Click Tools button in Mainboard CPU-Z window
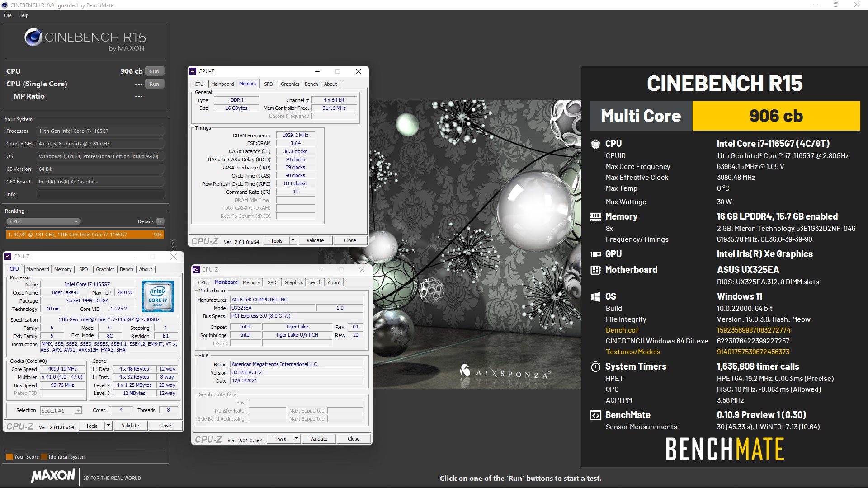 point(280,439)
